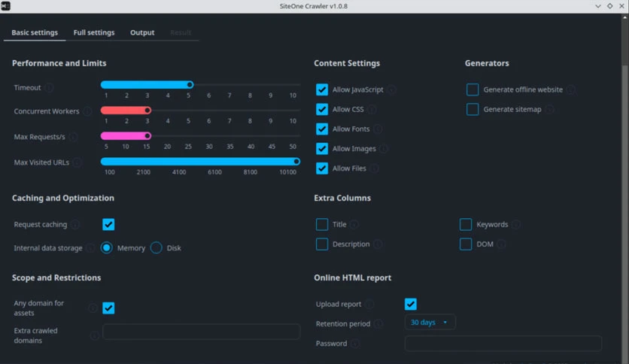The width and height of the screenshot is (629, 364).
Task: Click the info icon next to Timeout
Action: point(50,87)
